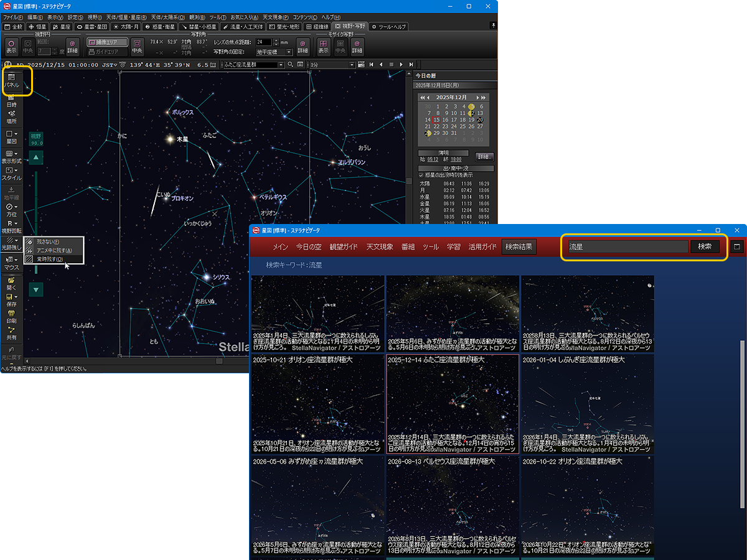This screenshot has width=747, height=560.
Task: Open the 2025-12-14 ふたご座流星群が極大 thumbnail
Action: coord(453,404)
